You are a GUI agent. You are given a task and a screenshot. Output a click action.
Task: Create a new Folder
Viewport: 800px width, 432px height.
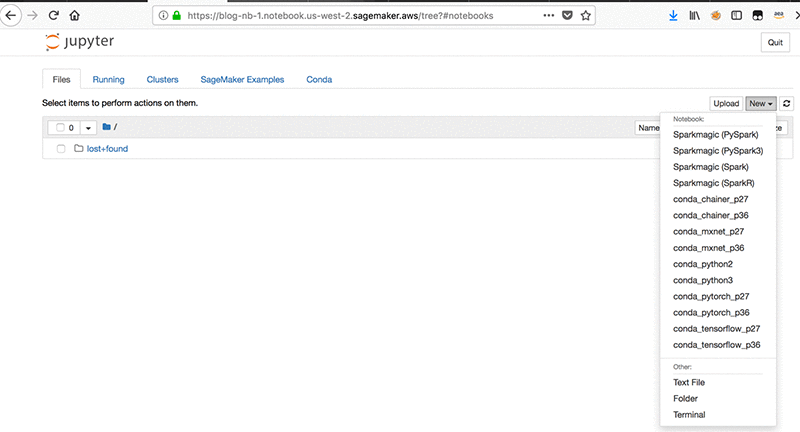click(685, 399)
